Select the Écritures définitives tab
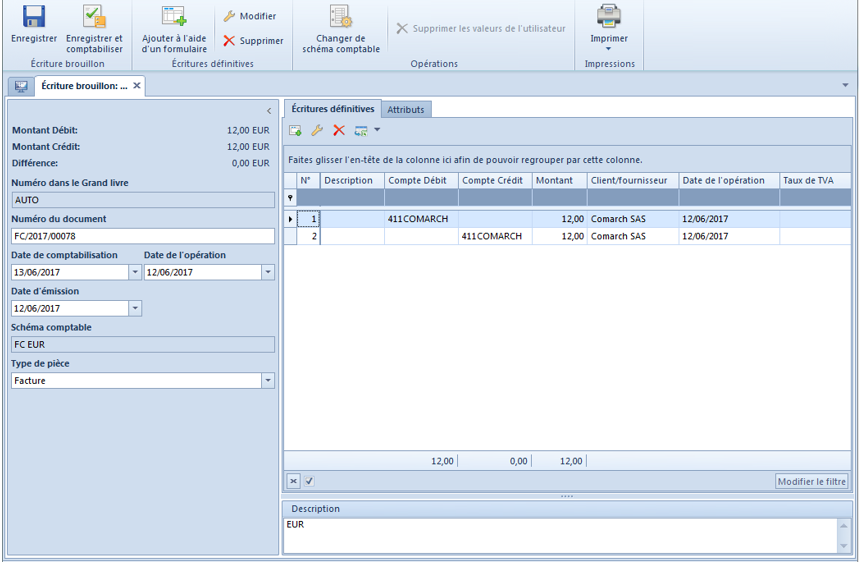 pyautogui.click(x=333, y=109)
